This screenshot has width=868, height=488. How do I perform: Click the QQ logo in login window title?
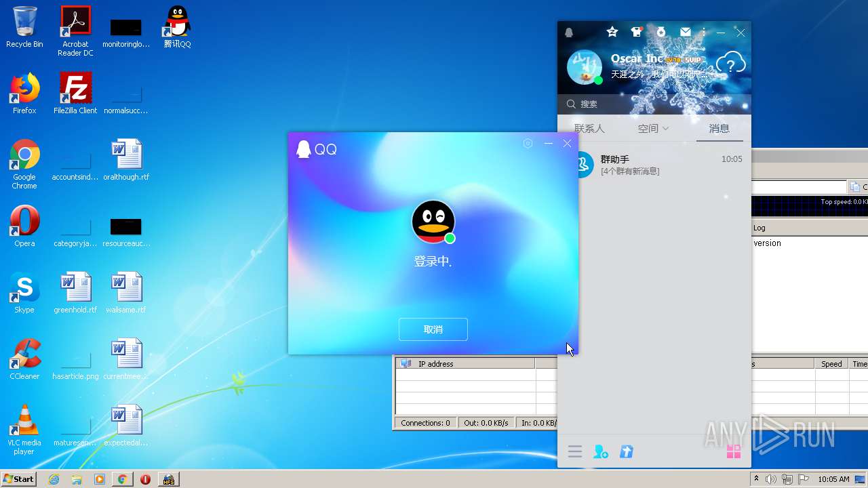(x=317, y=149)
